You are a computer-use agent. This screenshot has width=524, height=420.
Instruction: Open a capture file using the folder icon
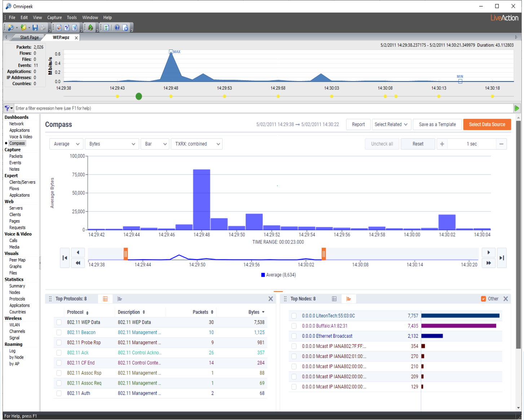[23, 27]
